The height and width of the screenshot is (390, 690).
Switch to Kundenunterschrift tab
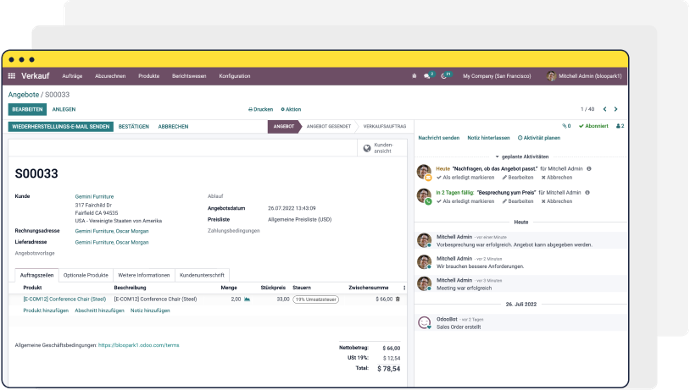coord(202,275)
